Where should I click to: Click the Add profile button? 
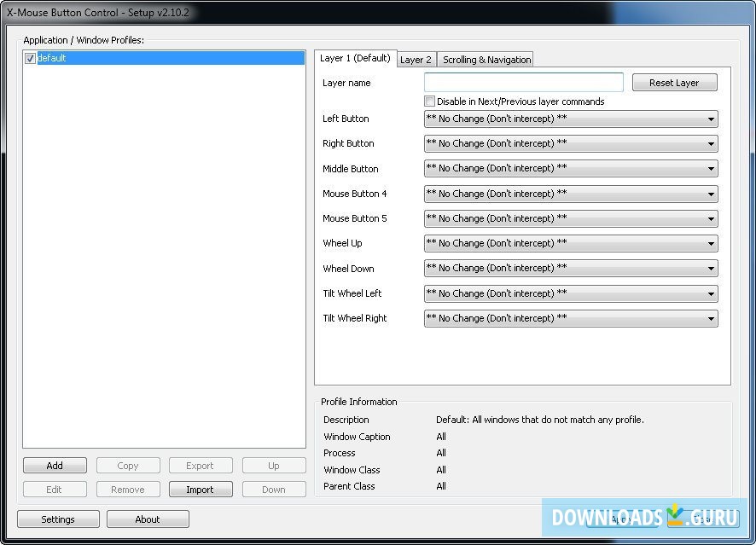click(x=55, y=466)
